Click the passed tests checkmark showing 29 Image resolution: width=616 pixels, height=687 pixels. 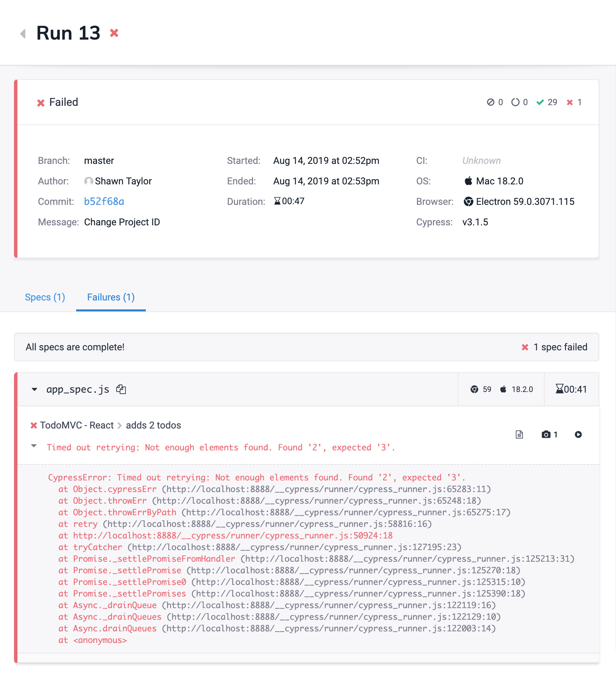541,102
